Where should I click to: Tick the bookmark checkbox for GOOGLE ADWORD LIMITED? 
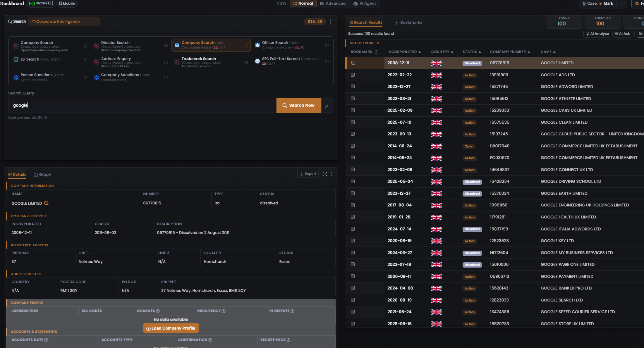[353, 87]
